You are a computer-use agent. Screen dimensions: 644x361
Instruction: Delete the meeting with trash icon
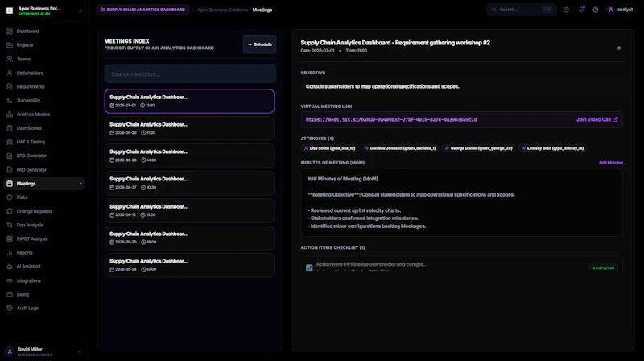[x=619, y=48]
